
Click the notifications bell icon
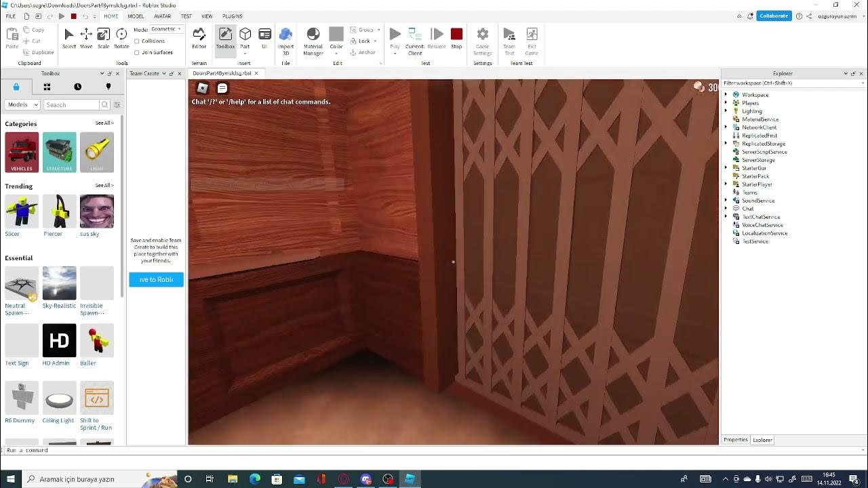pyautogui.click(x=750, y=16)
